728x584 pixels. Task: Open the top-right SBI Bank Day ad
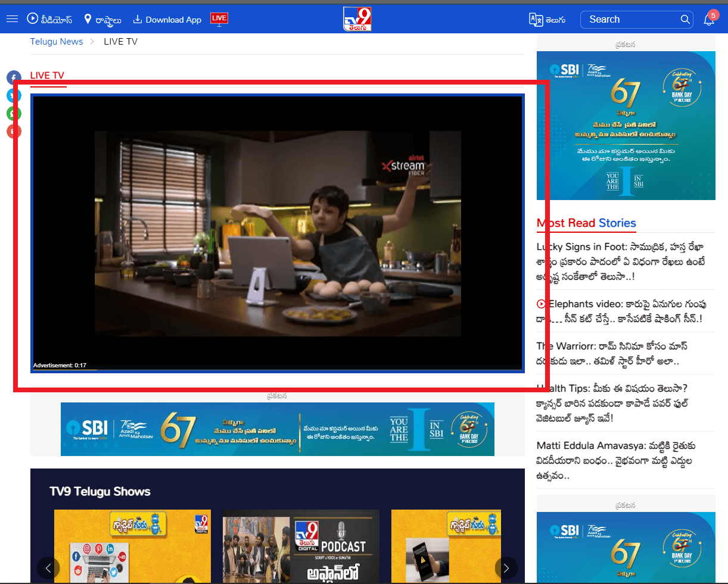pyautogui.click(x=626, y=126)
